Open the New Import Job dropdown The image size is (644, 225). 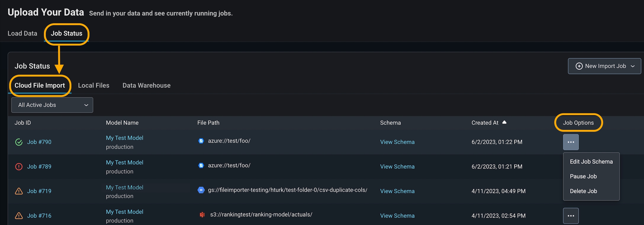click(x=604, y=66)
